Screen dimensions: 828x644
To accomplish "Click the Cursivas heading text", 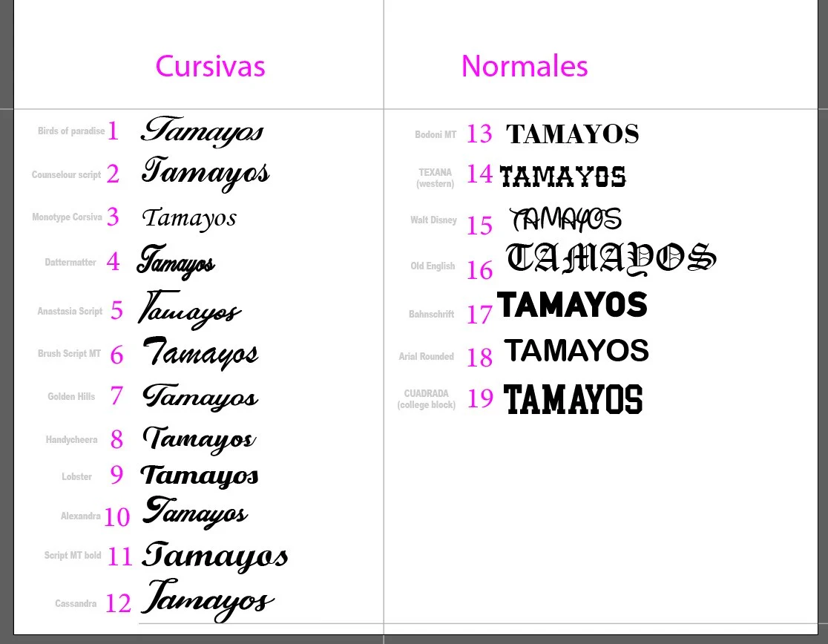I will point(210,66).
